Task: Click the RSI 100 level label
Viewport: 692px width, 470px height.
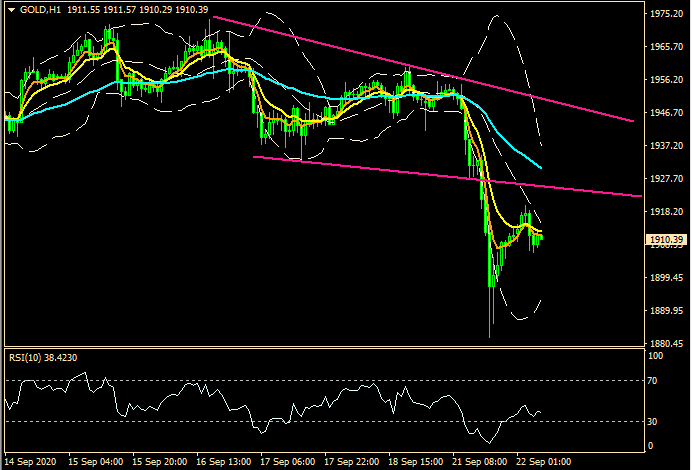Action: coord(656,356)
